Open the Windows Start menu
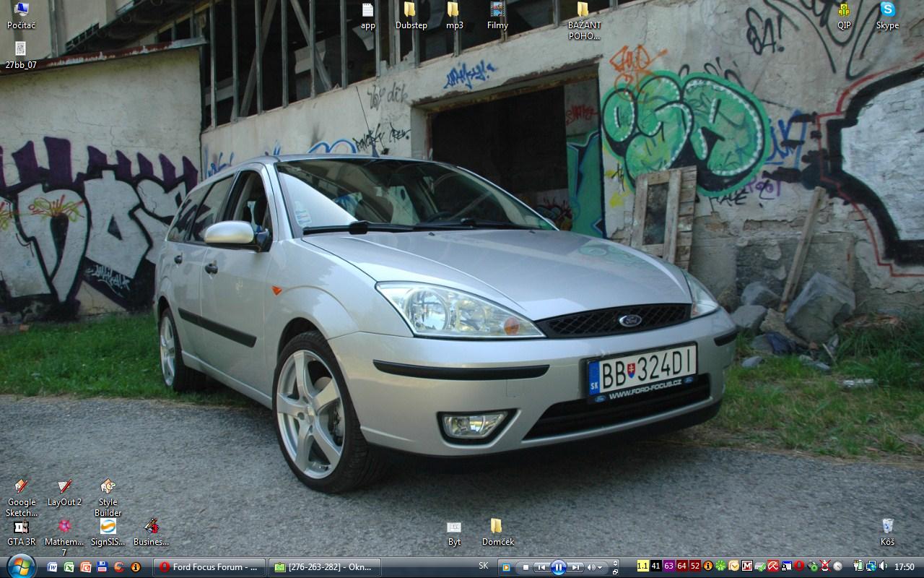Image resolution: width=924 pixels, height=578 pixels. (x=19, y=565)
